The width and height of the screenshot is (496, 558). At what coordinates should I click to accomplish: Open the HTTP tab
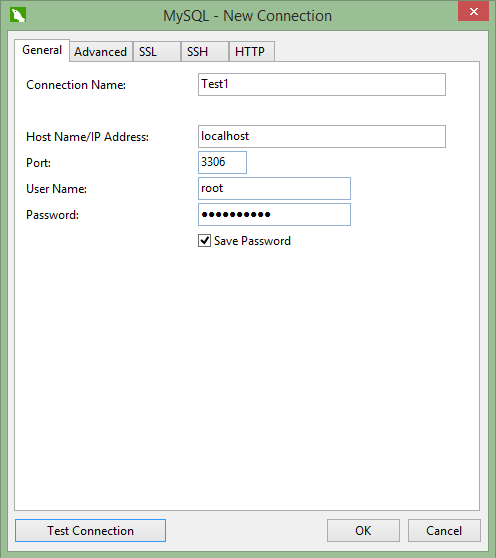[x=252, y=52]
